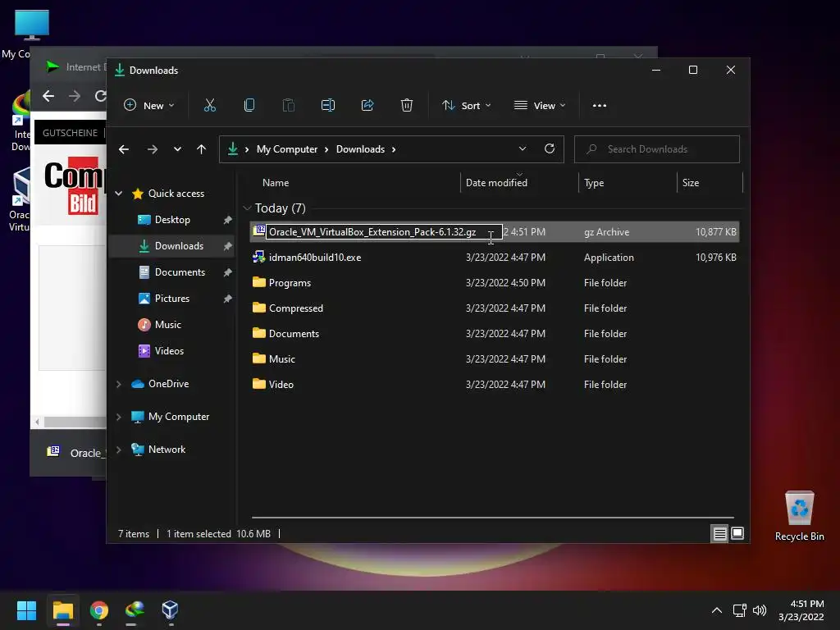This screenshot has height=630, width=840.
Task: Select Desktop in Quick access
Action: [x=172, y=220]
